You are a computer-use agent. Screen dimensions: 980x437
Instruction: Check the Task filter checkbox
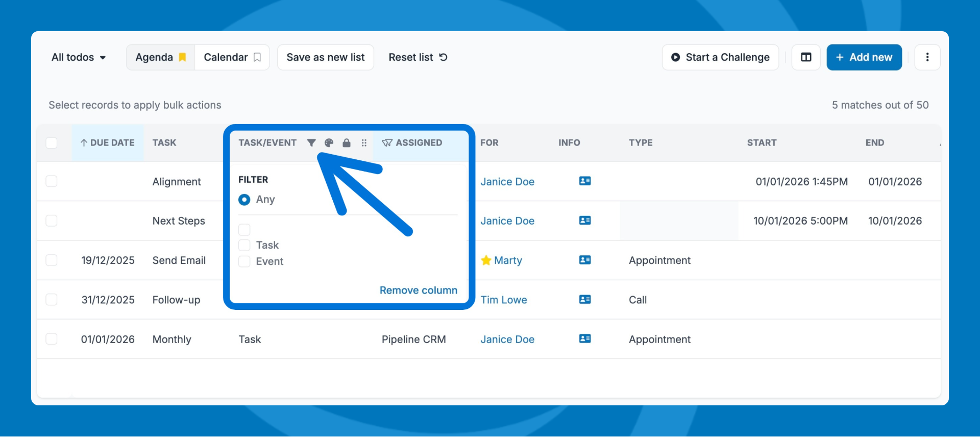[244, 245]
